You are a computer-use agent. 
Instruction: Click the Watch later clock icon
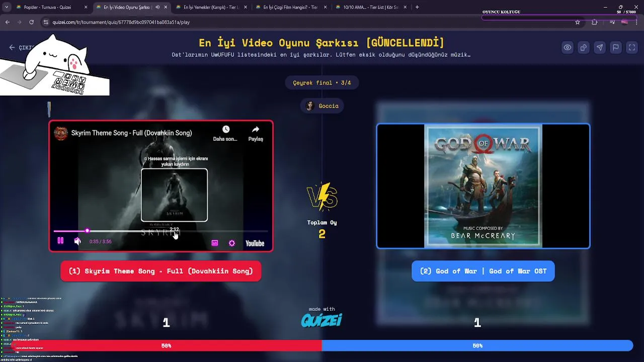(x=225, y=130)
